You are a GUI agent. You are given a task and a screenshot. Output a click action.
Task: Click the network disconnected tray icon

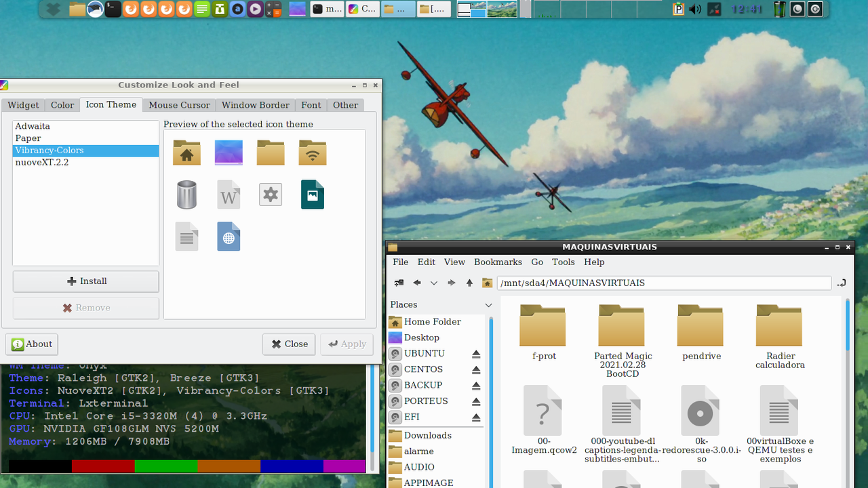tap(714, 9)
